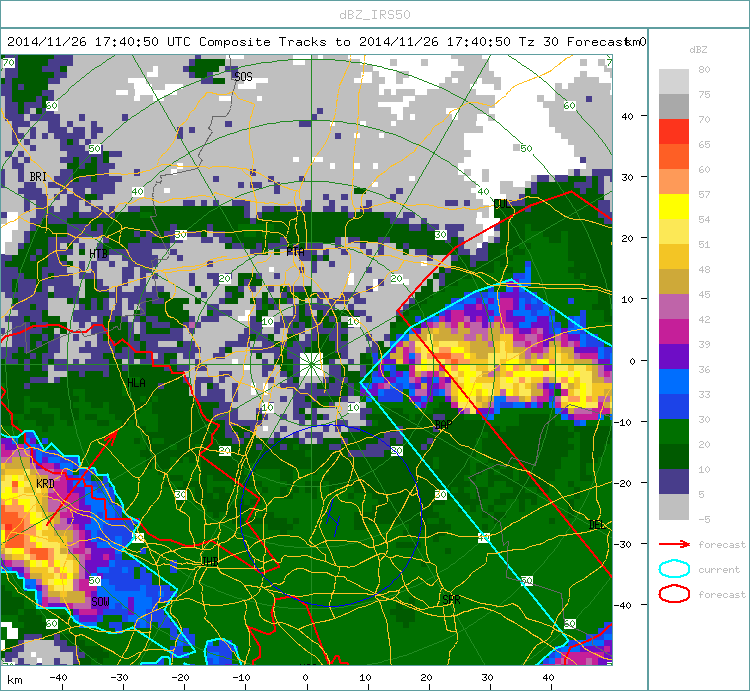The width and height of the screenshot is (750, 691).
Task: Select the orange 60-65 dBZ swatch
Action: tap(673, 156)
